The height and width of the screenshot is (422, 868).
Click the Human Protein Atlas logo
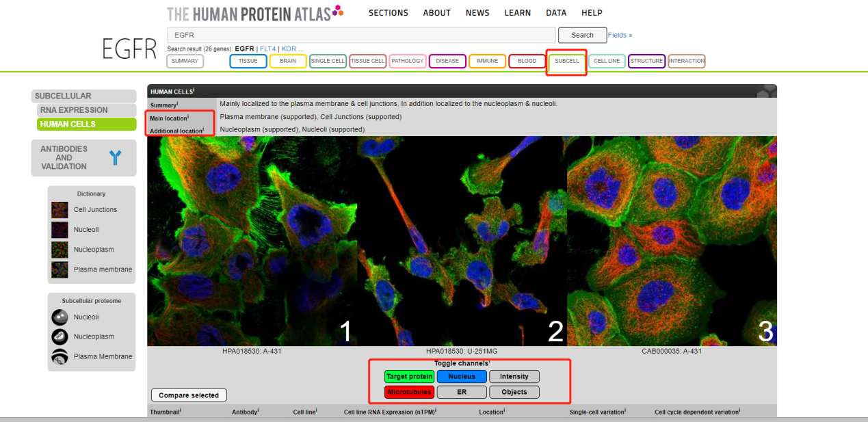coord(254,13)
